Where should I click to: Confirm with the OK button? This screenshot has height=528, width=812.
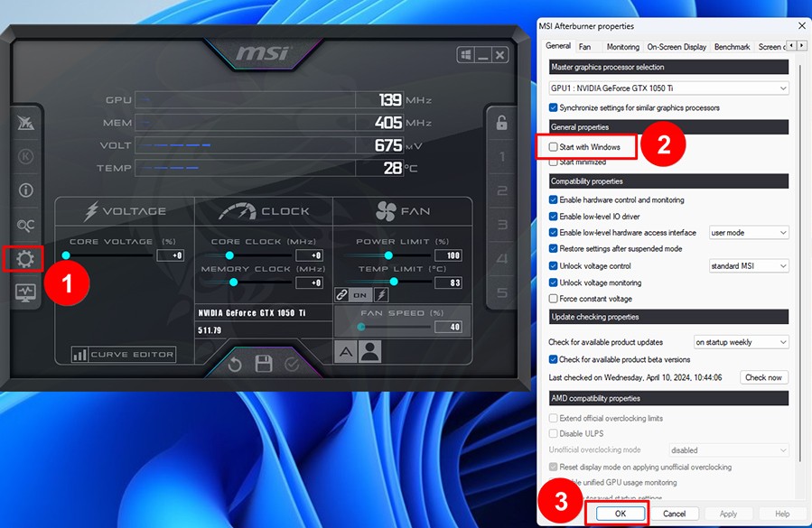pyautogui.click(x=621, y=514)
